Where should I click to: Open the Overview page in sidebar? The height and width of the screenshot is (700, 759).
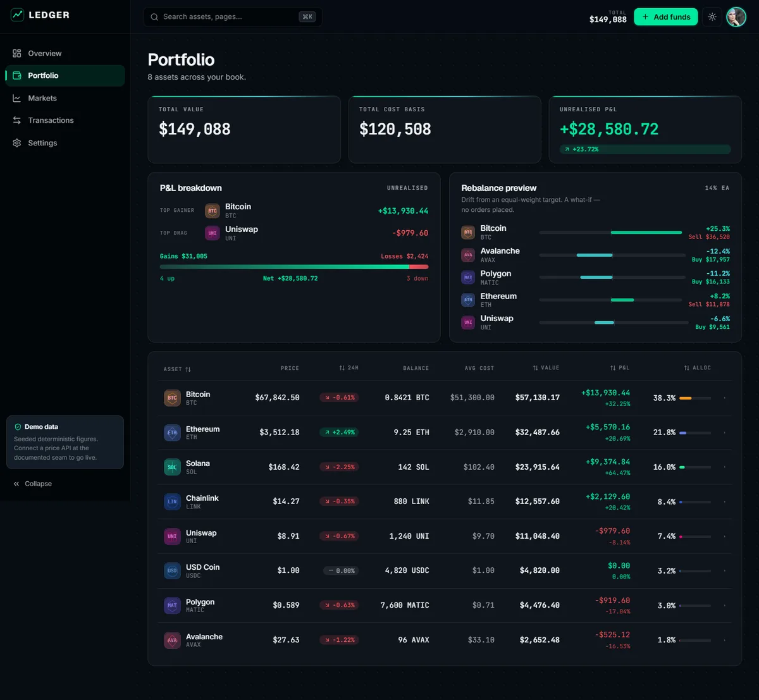65,53
